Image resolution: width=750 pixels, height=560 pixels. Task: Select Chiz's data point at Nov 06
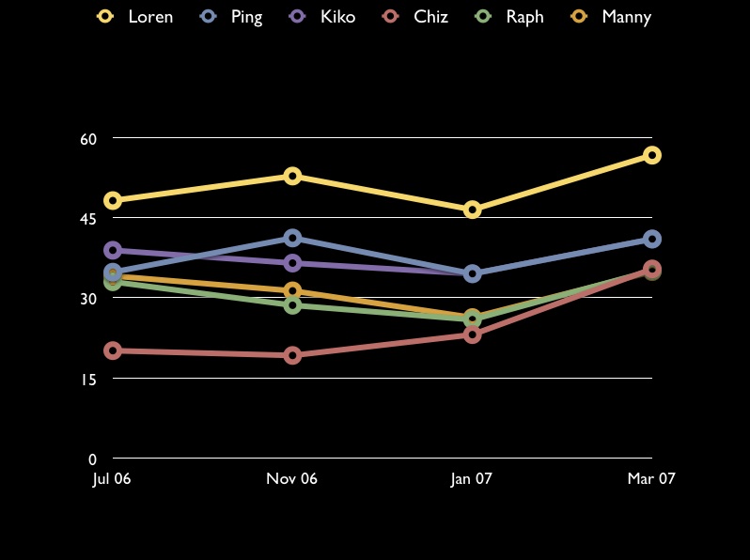tap(292, 355)
